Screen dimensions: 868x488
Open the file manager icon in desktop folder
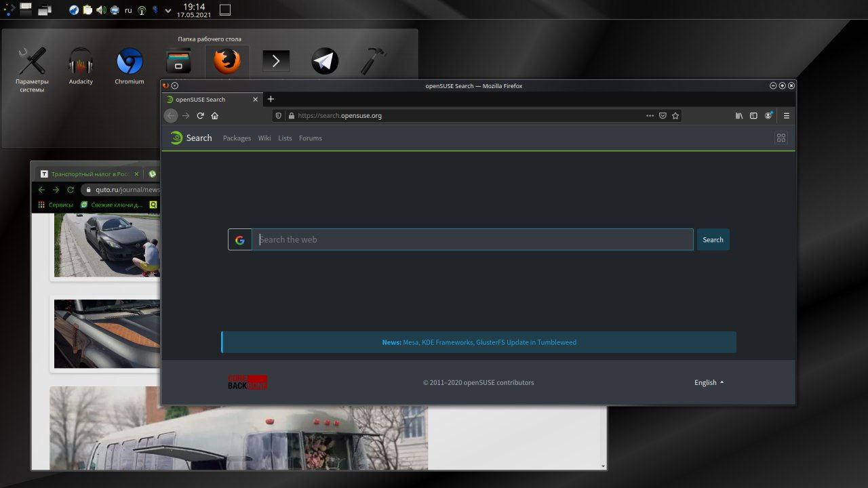pos(178,62)
